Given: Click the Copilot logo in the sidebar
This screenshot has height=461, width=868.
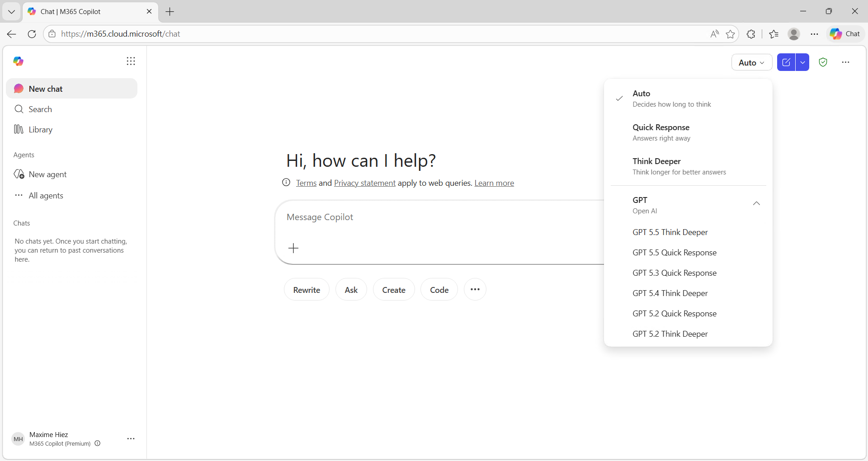Looking at the screenshot, I should [18, 61].
